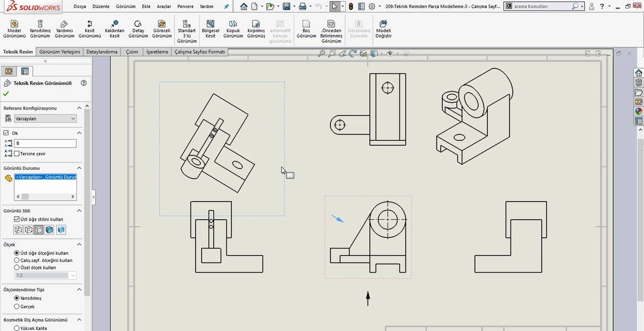Select Özel ölçek kullan radio button
The height and width of the screenshot is (331, 644).
click(17, 268)
